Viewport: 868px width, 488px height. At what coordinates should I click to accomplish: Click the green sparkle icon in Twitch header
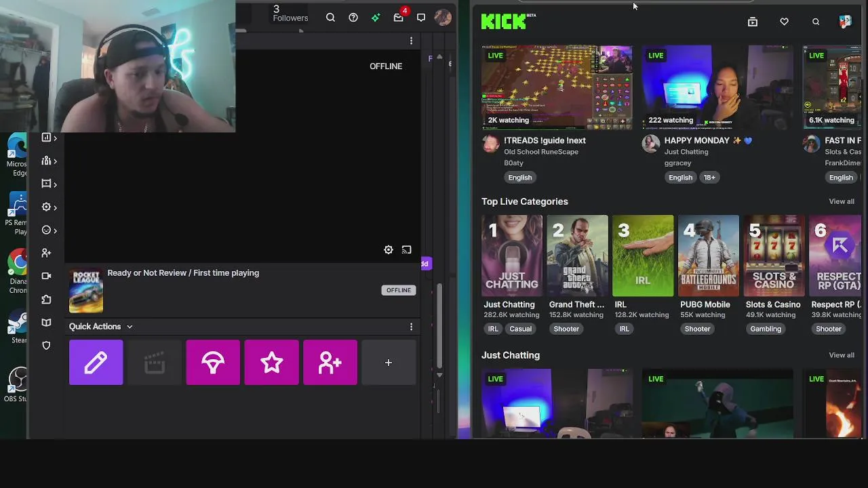[x=376, y=18]
